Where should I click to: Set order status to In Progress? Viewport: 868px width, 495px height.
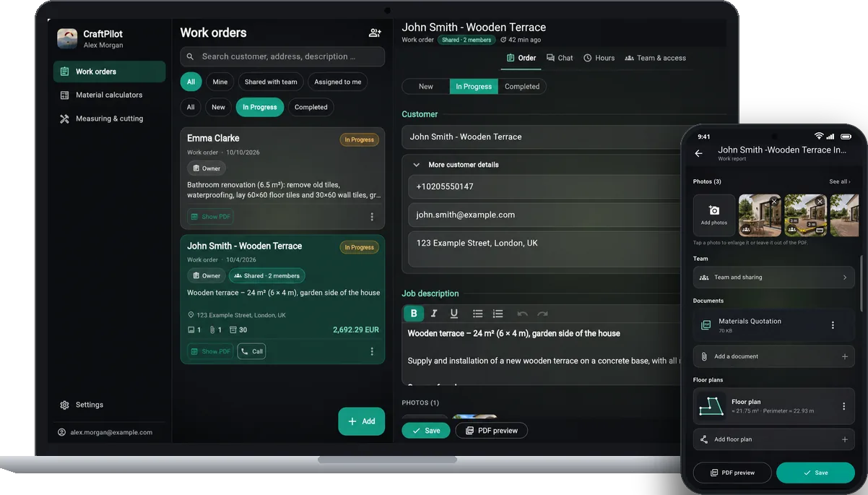click(474, 86)
